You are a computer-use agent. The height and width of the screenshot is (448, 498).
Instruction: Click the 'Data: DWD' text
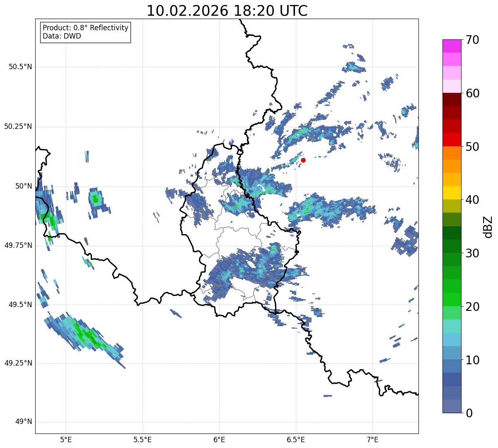62,36
